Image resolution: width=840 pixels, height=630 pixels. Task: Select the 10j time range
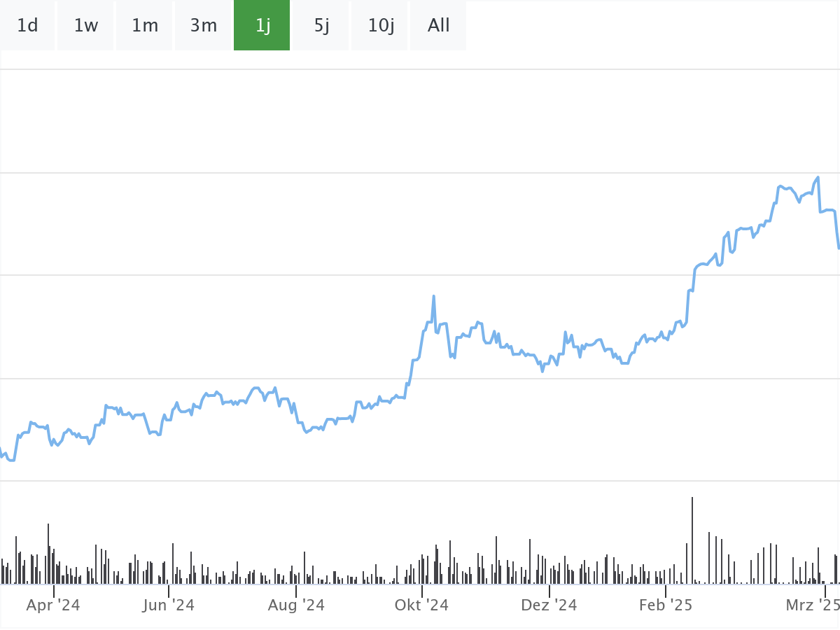379,25
